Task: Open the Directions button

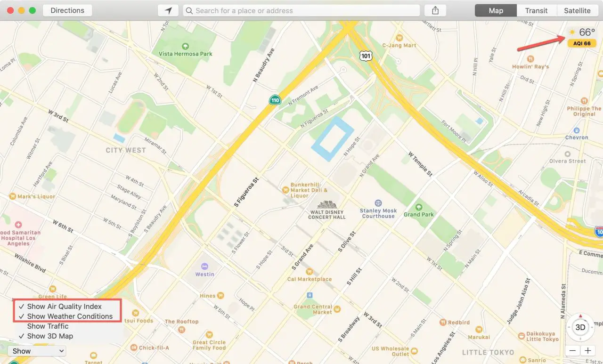Action: click(67, 10)
